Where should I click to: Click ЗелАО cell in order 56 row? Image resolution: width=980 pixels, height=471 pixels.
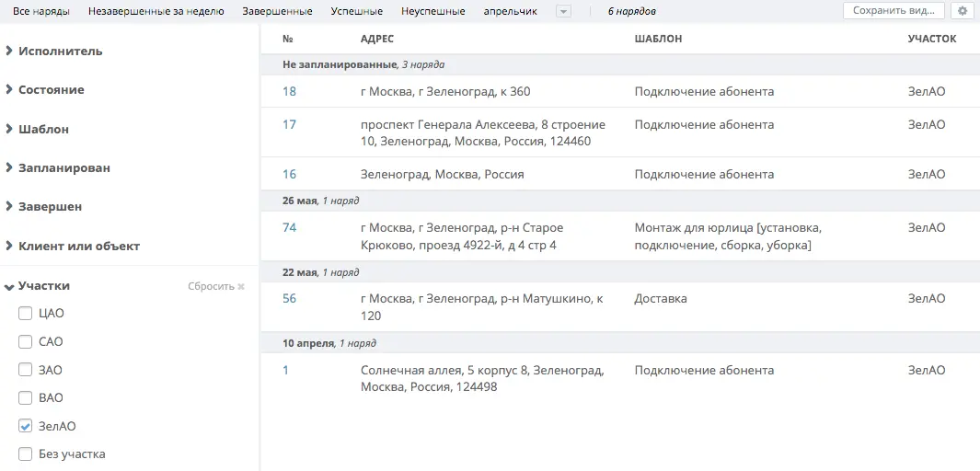pos(927,299)
